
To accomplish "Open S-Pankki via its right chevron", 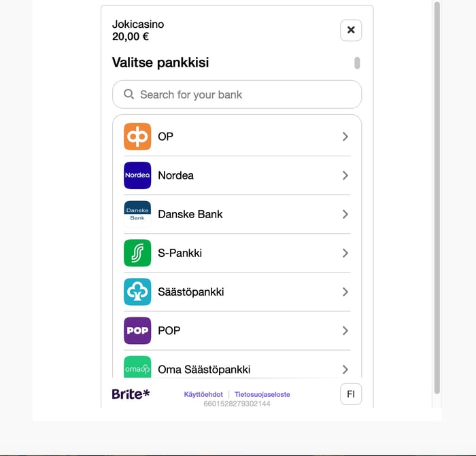I will click(345, 253).
